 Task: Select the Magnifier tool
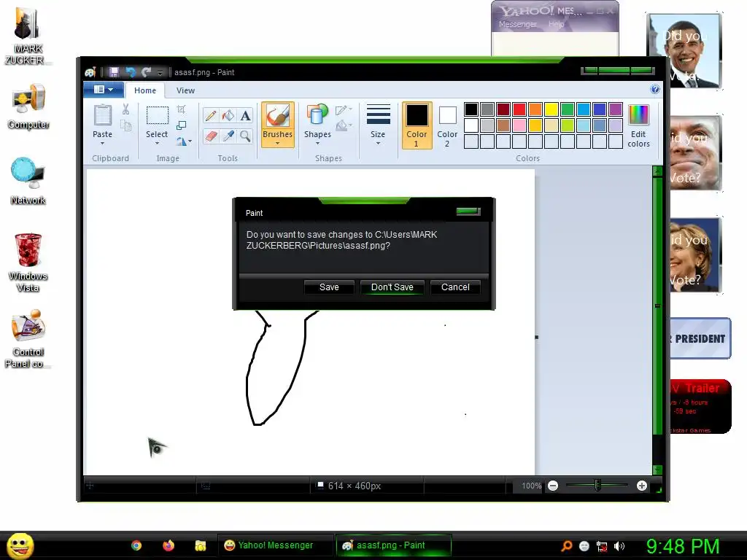(245, 136)
